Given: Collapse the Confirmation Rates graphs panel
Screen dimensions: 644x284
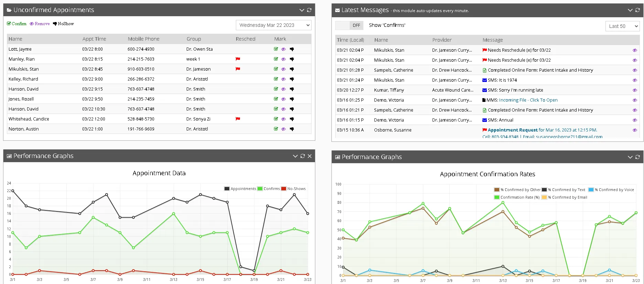Looking at the screenshot, I should pos(630,157).
